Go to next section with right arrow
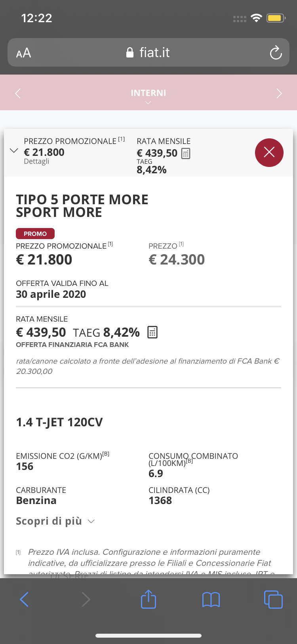 coord(279,93)
